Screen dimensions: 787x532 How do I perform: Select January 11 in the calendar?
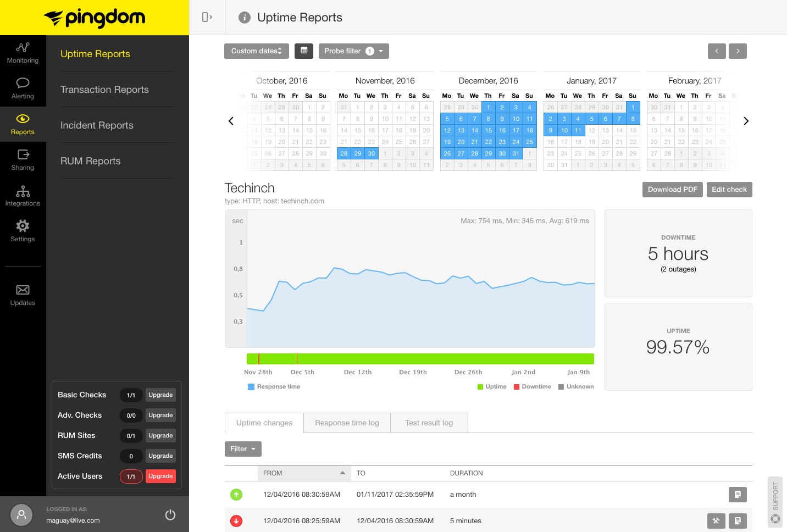pyautogui.click(x=578, y=131)
